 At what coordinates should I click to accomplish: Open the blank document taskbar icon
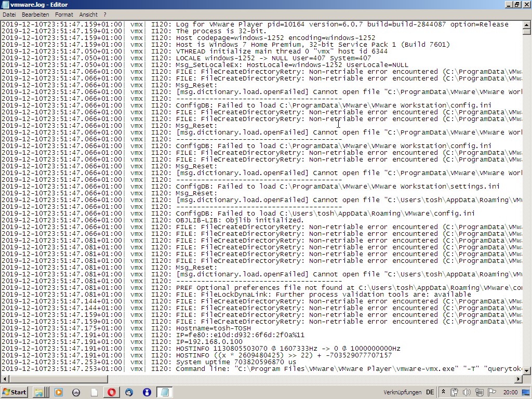point(94,392)
